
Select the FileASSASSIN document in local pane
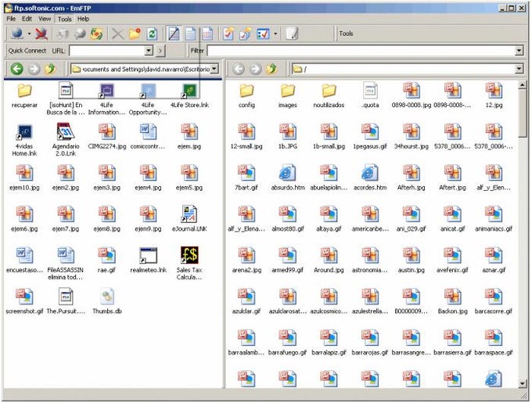click(x=66, y=263)
